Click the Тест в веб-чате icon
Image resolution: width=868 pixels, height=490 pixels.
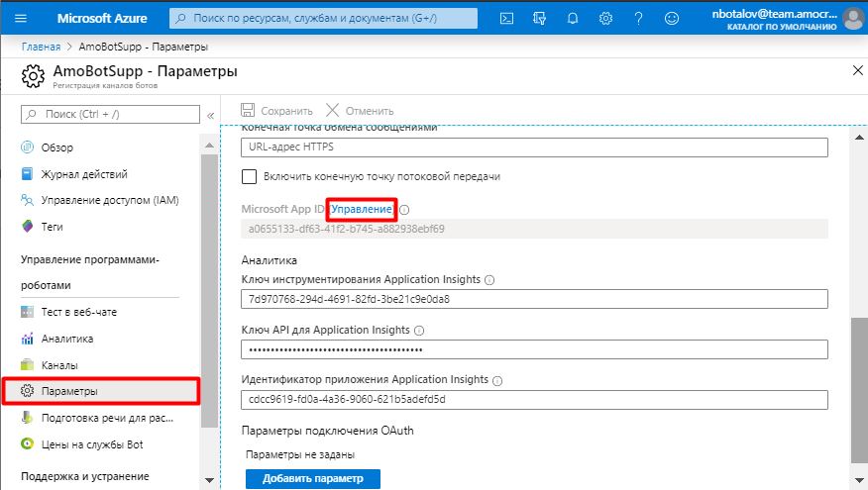click(27, 312)
